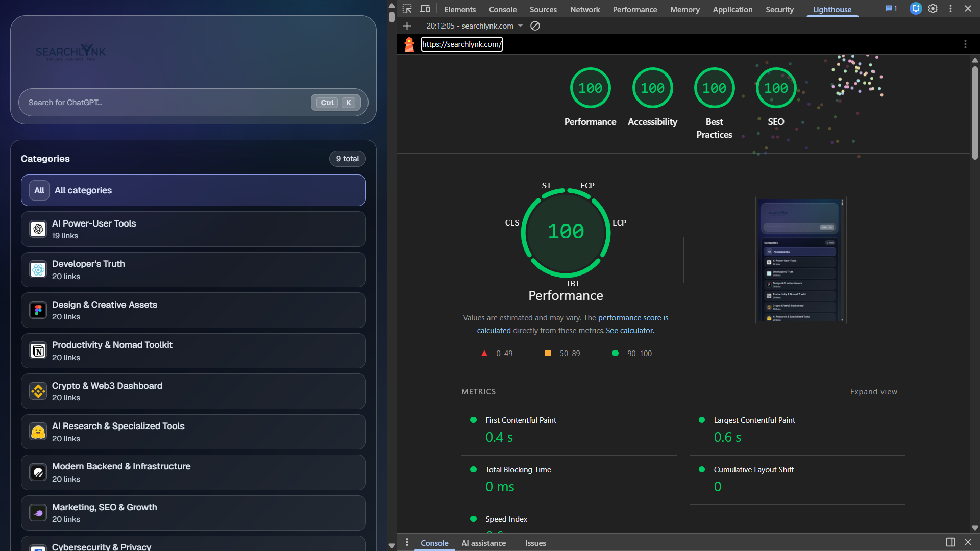Screen dimensions: 980x551
Task: Click the searchlynk.com URL link in report
Action: 461,44
